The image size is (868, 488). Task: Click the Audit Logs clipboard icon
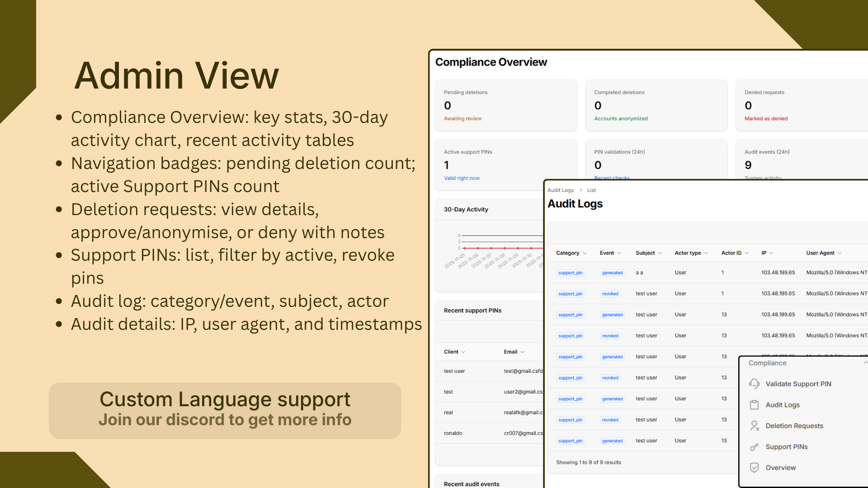(x=754, y=405)
